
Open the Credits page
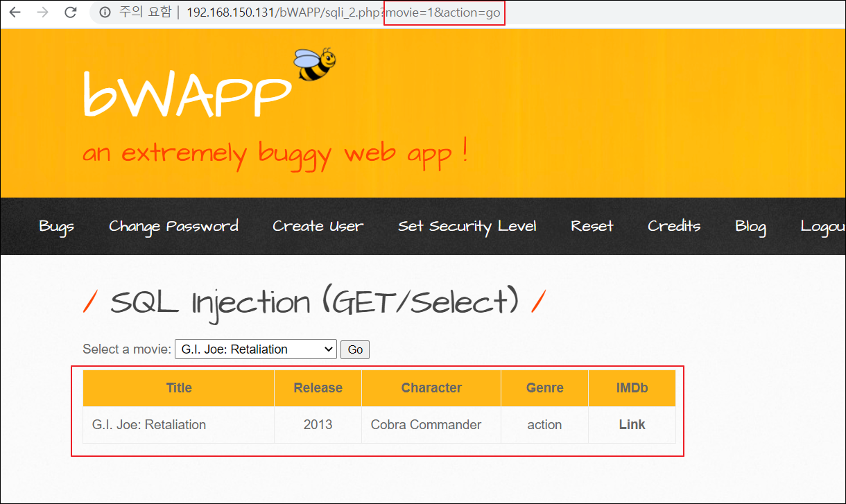[674, 226]
